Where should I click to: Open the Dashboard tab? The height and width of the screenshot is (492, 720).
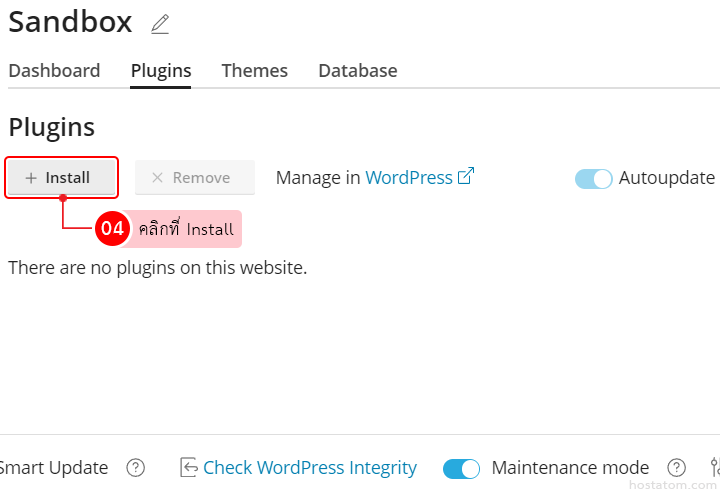click(54, 71)
